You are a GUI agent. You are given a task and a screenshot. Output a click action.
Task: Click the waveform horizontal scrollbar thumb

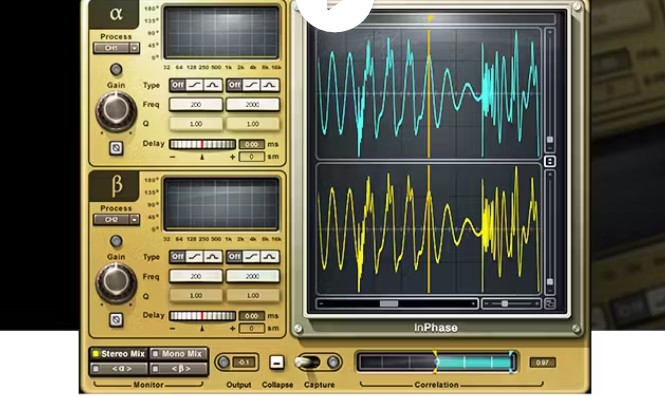389,304
